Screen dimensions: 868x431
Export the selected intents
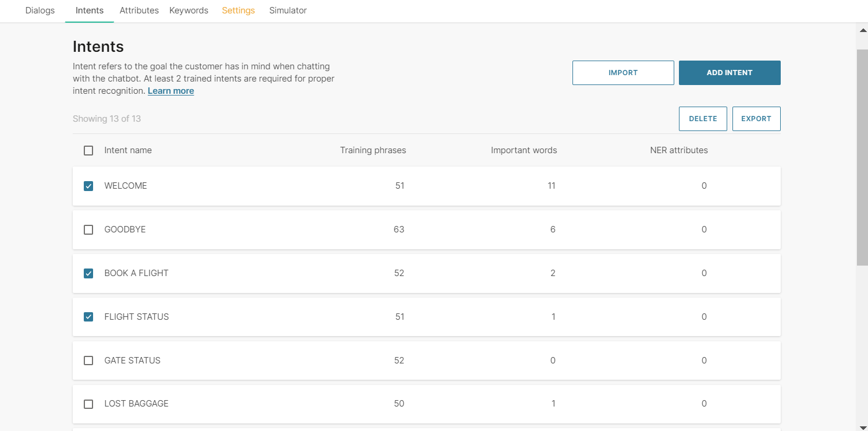[x=756, y=119]
